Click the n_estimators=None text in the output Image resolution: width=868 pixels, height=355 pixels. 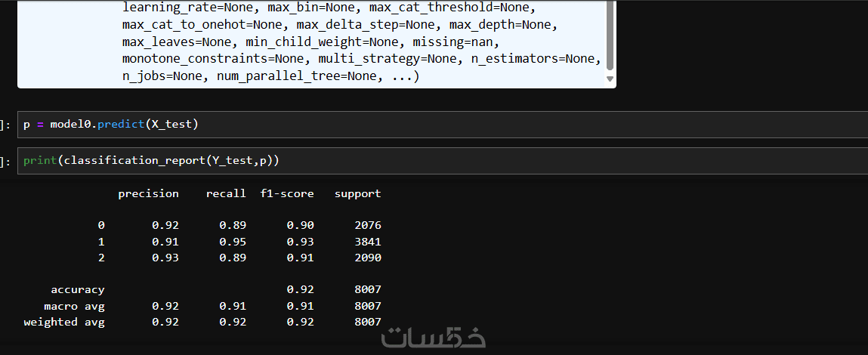[x=536, y=58]
